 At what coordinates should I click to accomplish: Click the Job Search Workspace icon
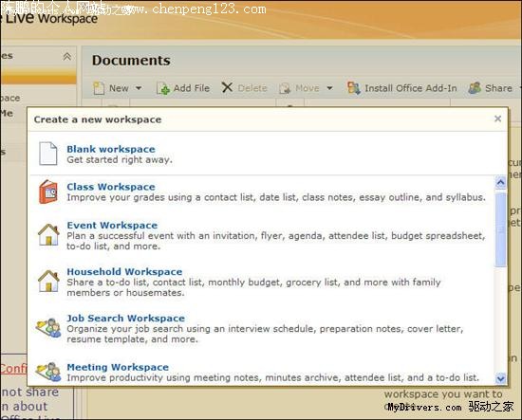point(48,328)
